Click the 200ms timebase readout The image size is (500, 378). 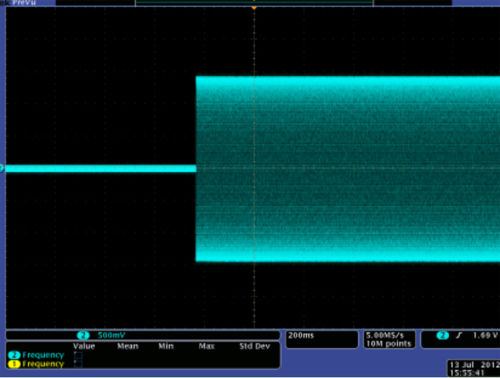301,335
